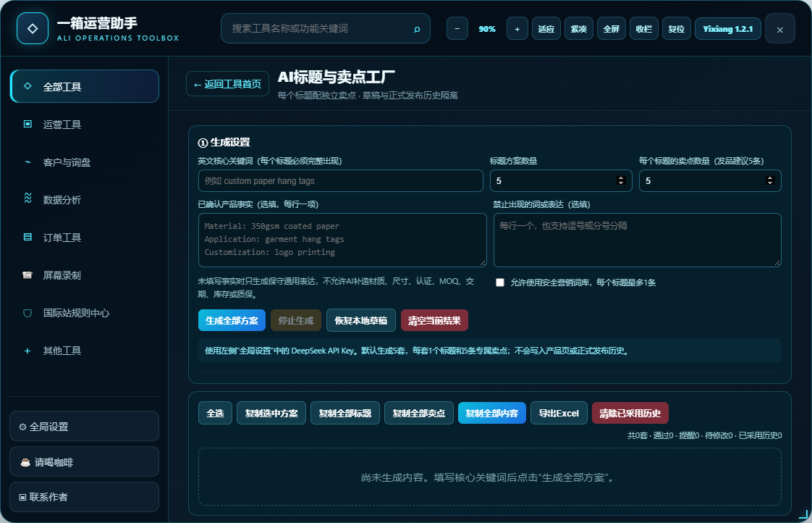
Task: Decrease the 标题方案数量 value with the down arrow
Action: coord(621,183)
